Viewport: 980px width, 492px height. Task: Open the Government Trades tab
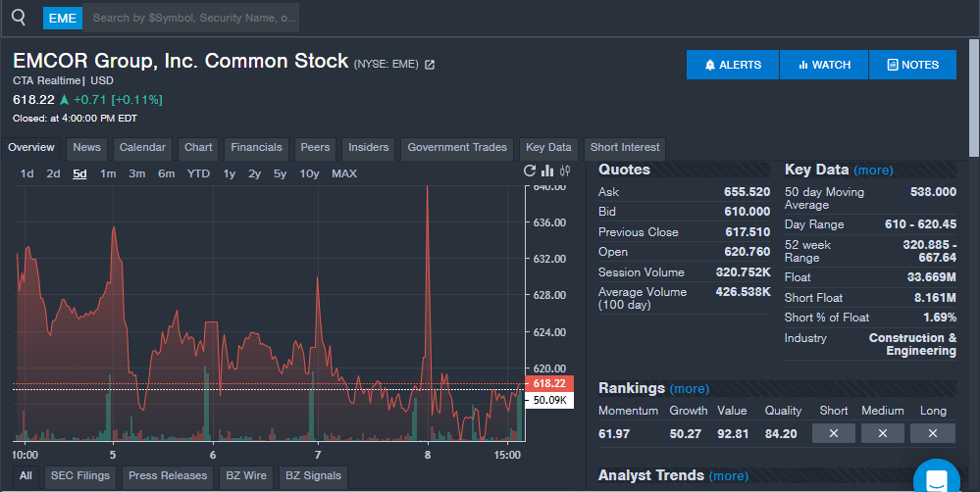[x=457, y=147]
